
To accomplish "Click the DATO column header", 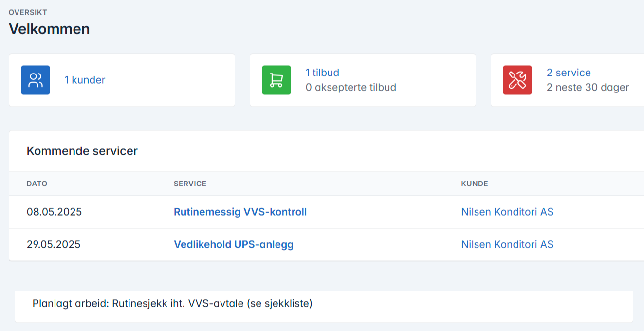I will click(37, 184).
